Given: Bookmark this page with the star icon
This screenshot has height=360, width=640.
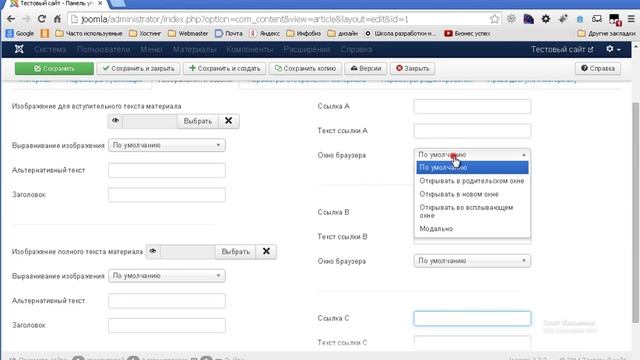Looking at the screenshot, I should (494, 19).
